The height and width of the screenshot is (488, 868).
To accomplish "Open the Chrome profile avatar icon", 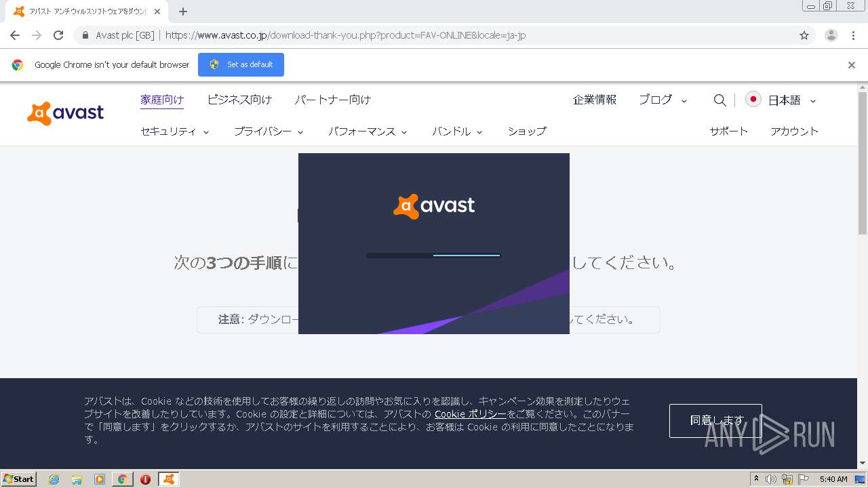I will click(x=831, y=35).
